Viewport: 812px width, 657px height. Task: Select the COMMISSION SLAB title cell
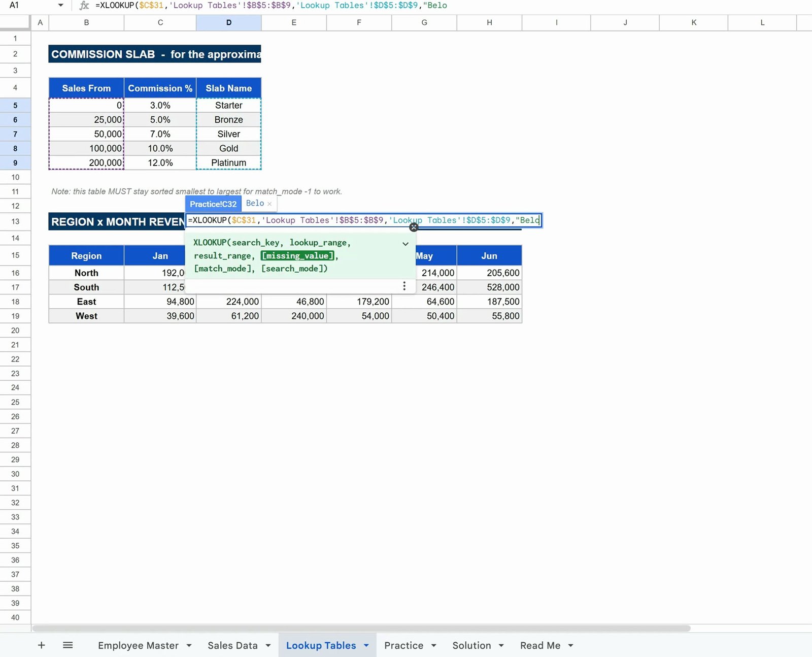pyautogui.click(x=155, y=54)
